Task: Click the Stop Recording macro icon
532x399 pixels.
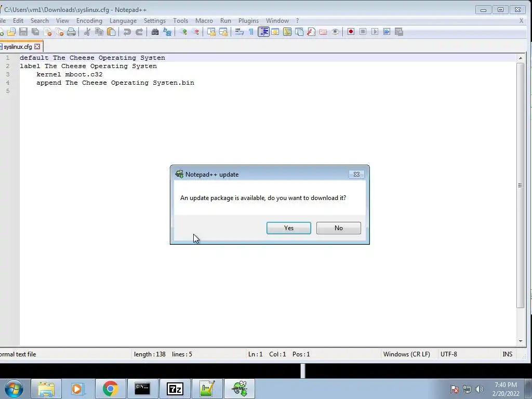Action: pos(363,32)
